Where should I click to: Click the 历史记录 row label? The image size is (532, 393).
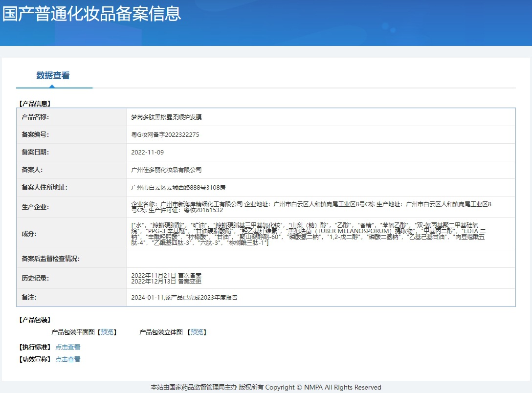[x=35, y=279]
